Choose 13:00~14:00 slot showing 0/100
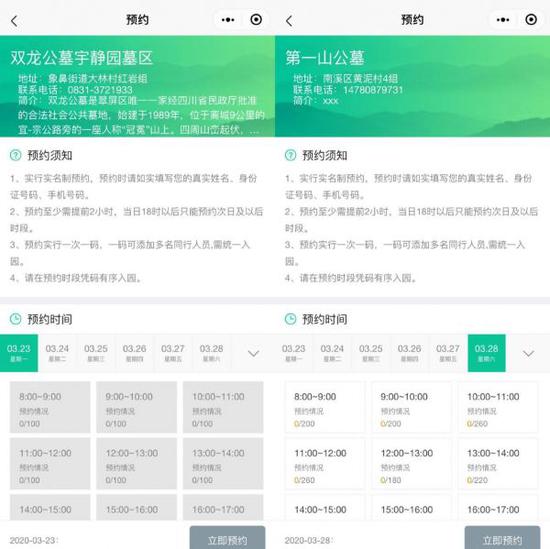Viewport: 550px width, 549px height. [223, 463]
